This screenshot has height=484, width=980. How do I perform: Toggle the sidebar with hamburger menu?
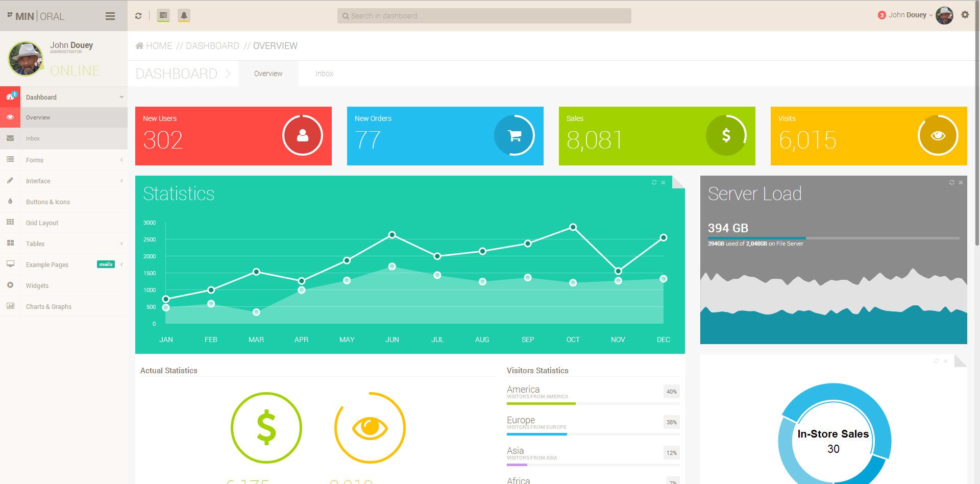[110, 16]
